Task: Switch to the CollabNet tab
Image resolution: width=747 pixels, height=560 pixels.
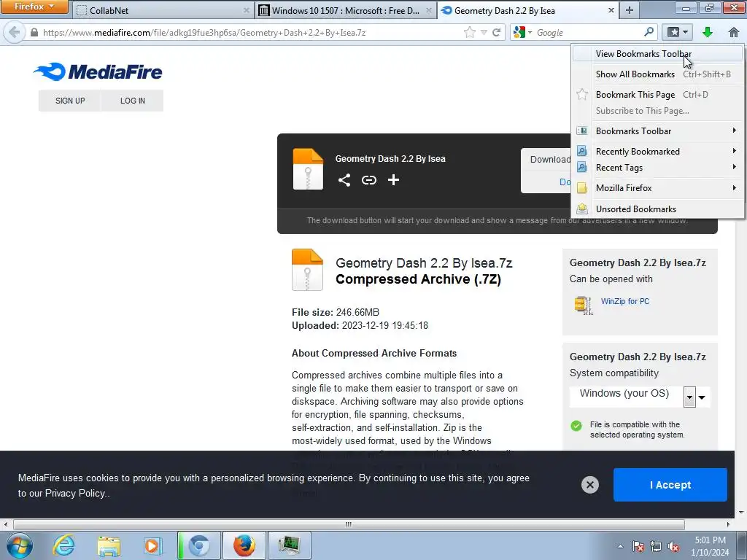Action: coord(163,10)
